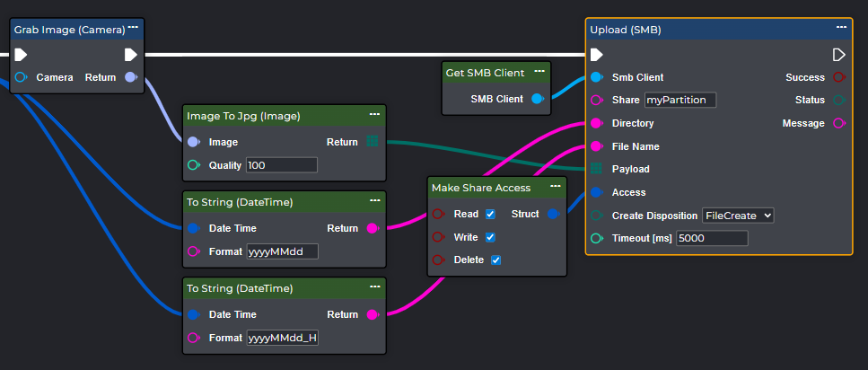The image size is (868, 370).
Task: Click the Grab Image execution output arrow
Action: pos(130,55)
